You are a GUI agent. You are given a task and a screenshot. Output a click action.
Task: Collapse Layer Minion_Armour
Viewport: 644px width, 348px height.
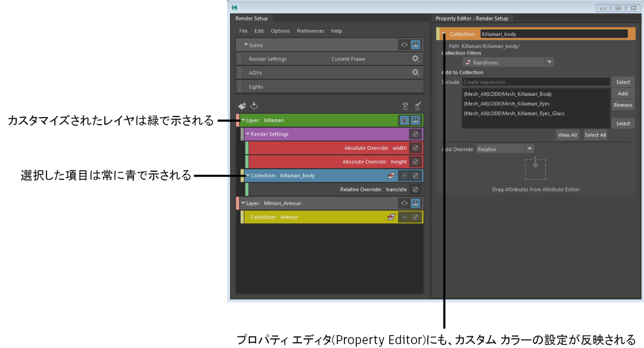tap(243, 203)
